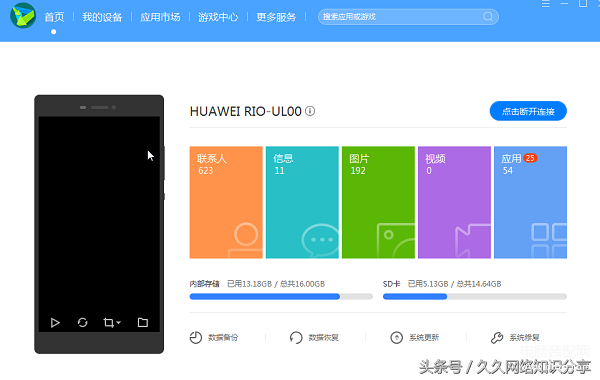This screenshot has height=380, width=600.
Task: Click the play icon under phone screen
Action: click(55, 323)
